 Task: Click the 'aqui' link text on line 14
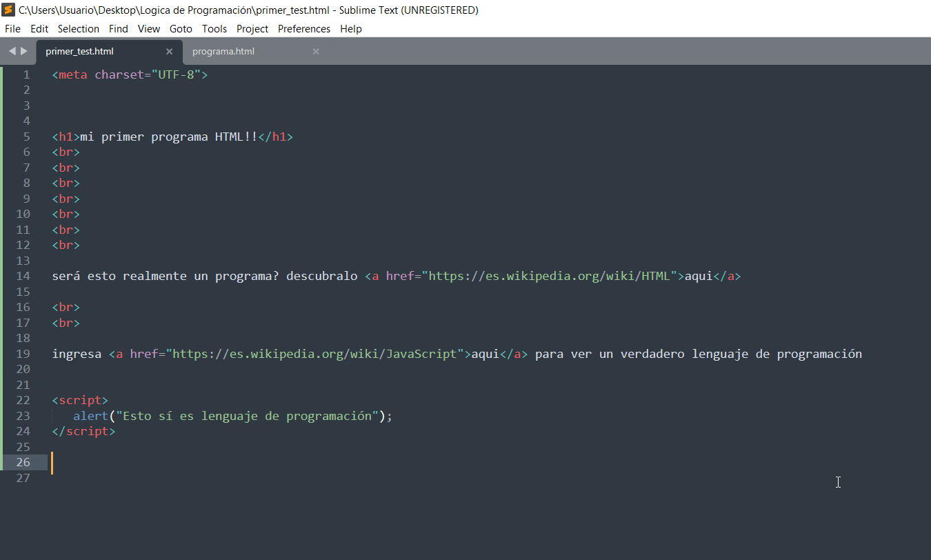698,276
